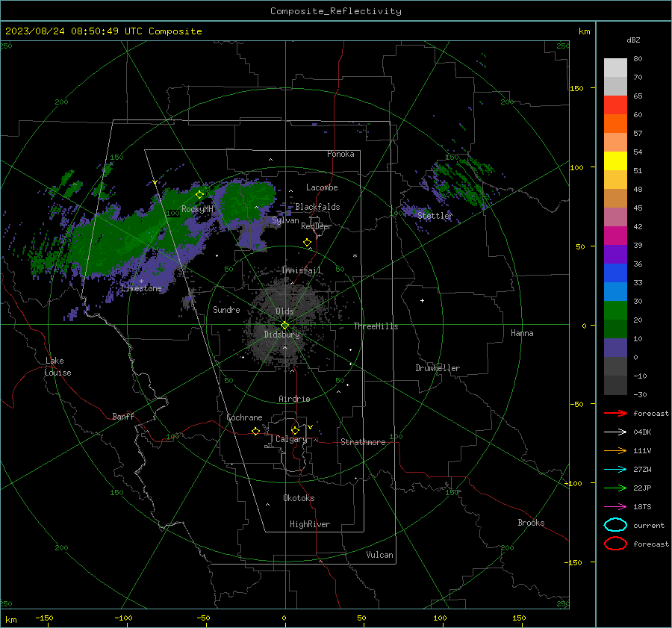The height and width of the screenshot is (628, 672).
Task: Select the indigo 10 dBZ swatch
Action: (615, 347)
